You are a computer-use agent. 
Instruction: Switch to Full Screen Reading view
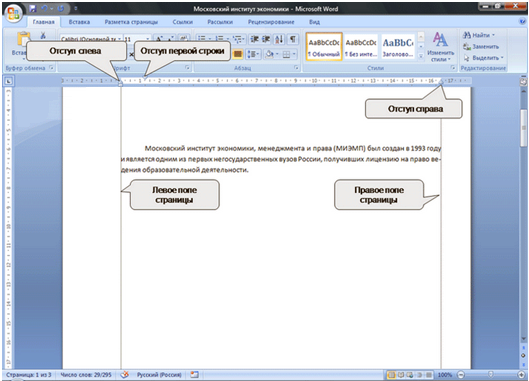pos(401,375)
